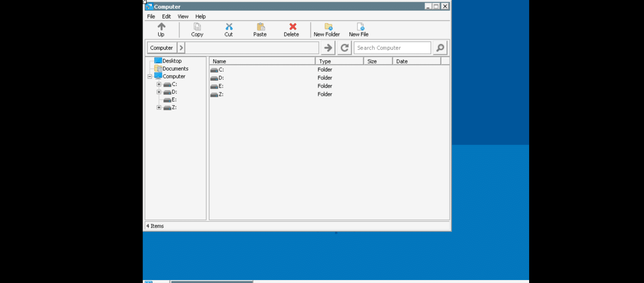
Task: Click the Refresh icon beside the address bar
Action: (x=344, y=47)
